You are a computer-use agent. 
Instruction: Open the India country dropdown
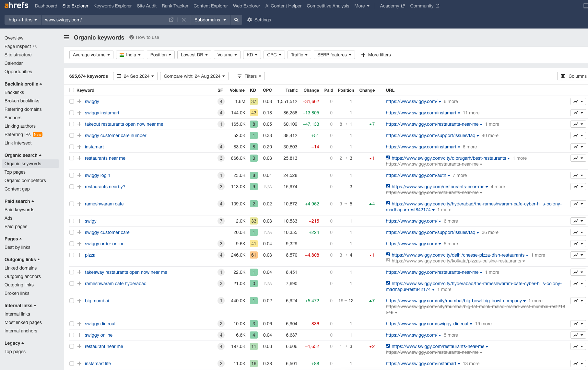tap(130, 55)
